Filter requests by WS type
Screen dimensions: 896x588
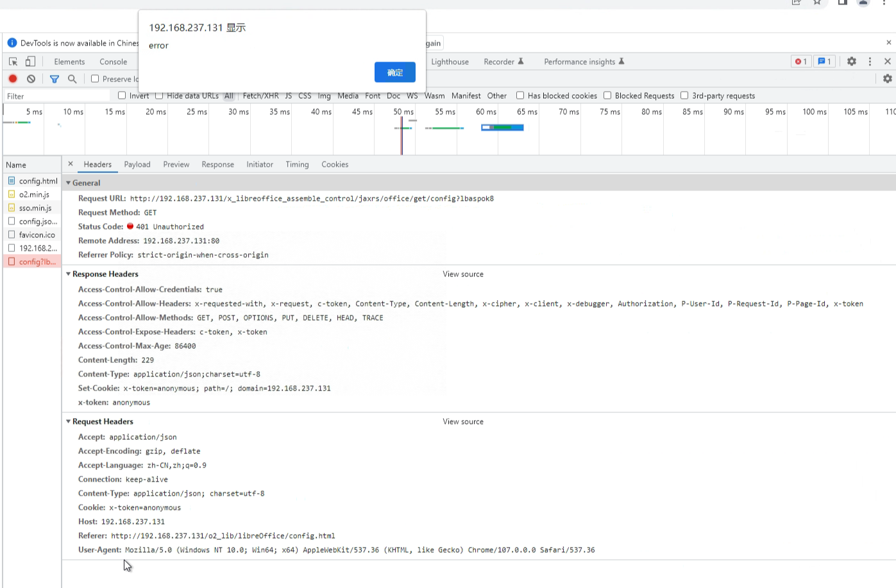[412, 96]
